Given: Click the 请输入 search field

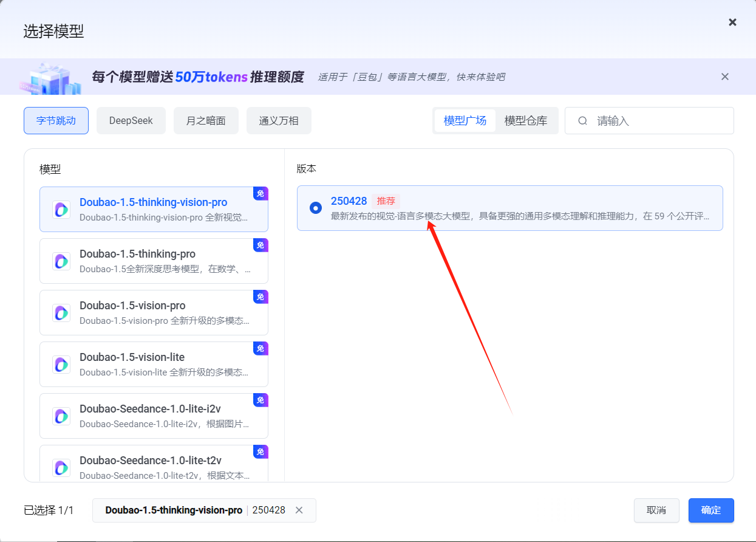Looking at the screenshot, I should coord(649,120).
